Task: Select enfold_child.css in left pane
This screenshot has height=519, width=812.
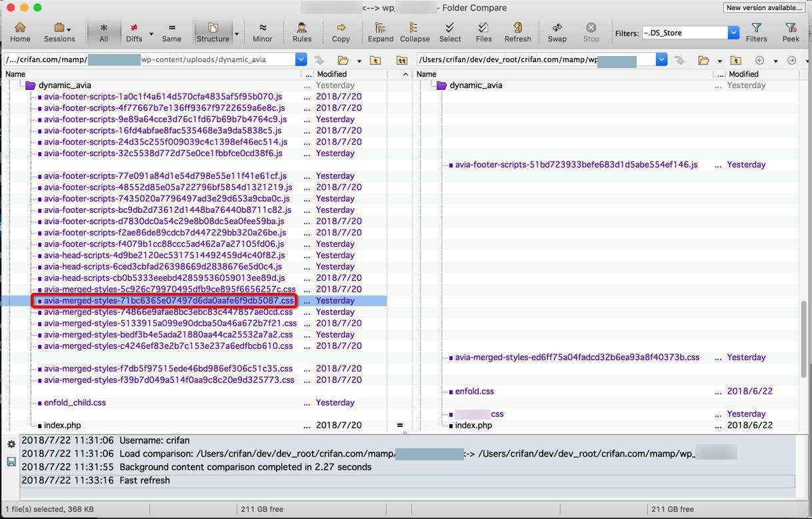Action: point(75,403)
